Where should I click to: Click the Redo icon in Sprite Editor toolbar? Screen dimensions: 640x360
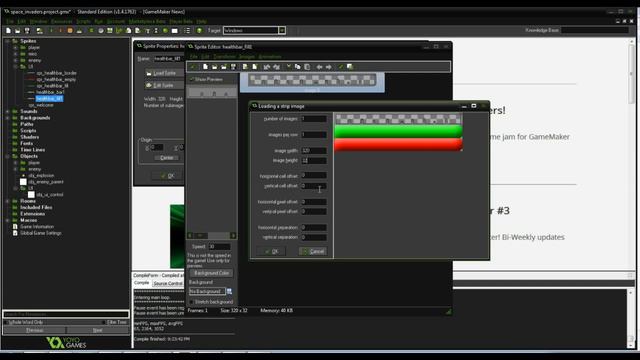[x=276, y=67]
